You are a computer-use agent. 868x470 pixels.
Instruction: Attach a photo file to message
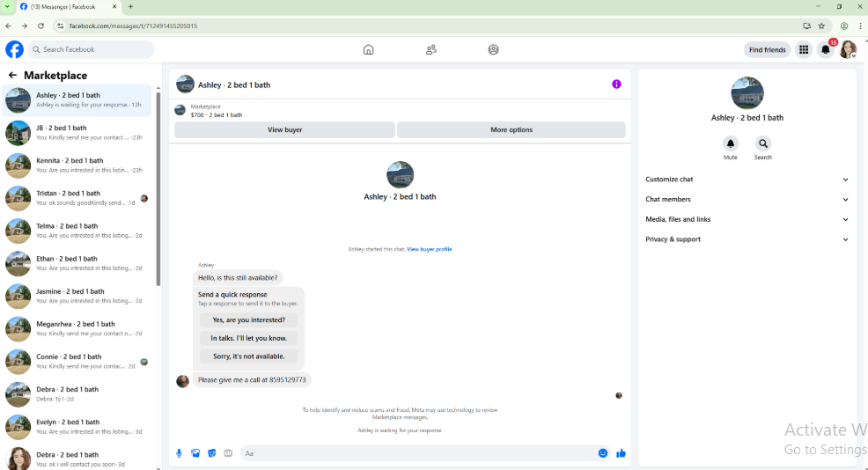point(195,453)
